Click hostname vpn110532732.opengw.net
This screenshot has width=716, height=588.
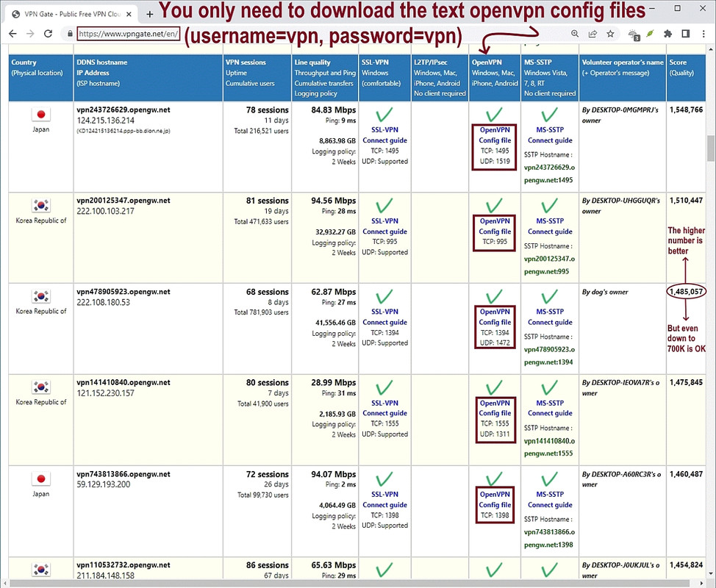[x=123, y=564]
